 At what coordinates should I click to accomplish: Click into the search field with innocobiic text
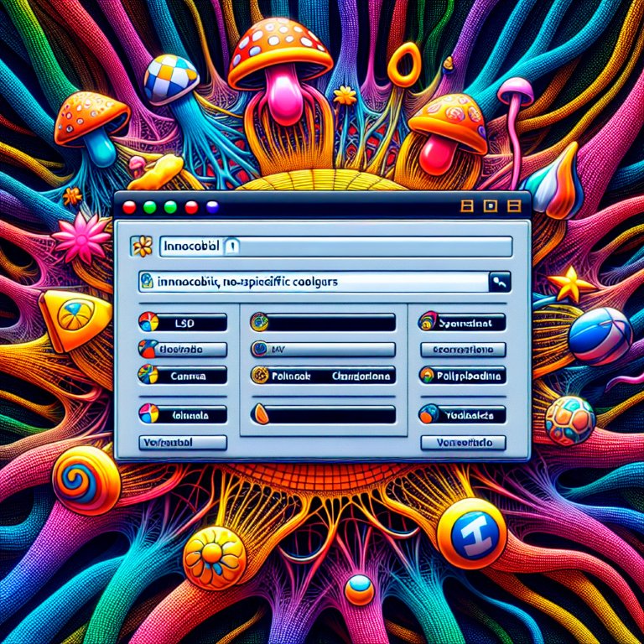[x=319, y=283]
